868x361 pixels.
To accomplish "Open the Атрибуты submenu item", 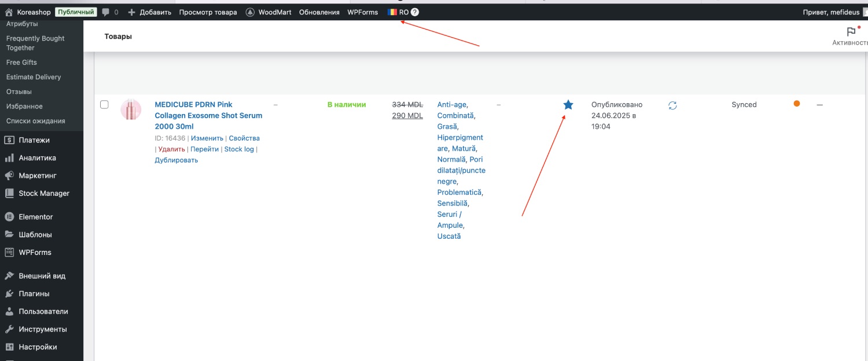I will click(x=22, y=24).
